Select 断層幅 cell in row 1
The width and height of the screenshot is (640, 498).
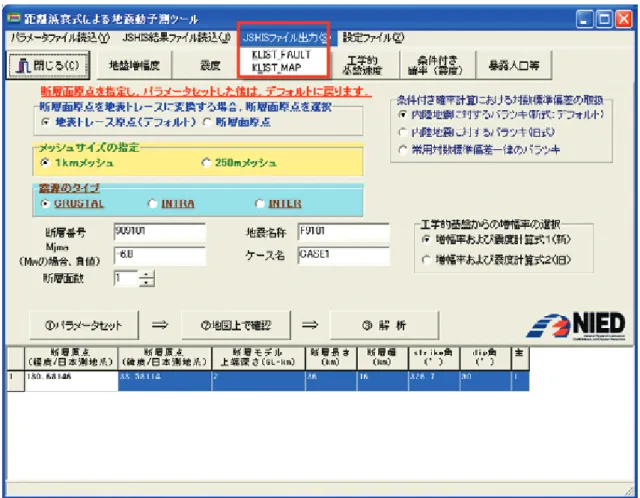coord(383,381)
